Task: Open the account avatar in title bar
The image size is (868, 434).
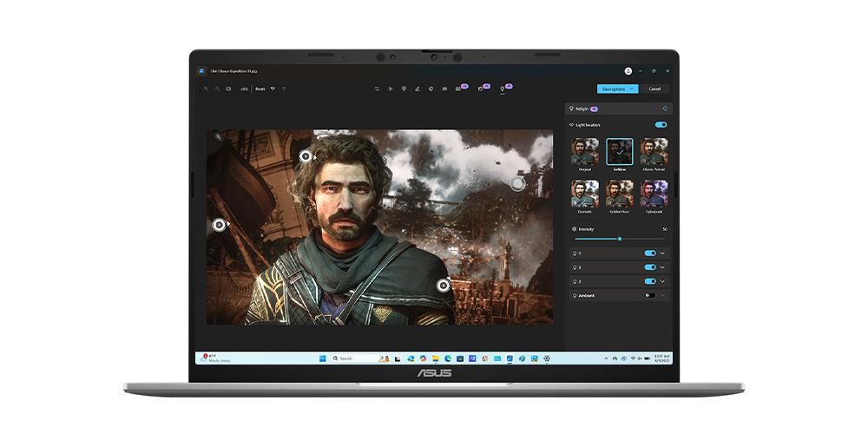Action: click(628, 71)
